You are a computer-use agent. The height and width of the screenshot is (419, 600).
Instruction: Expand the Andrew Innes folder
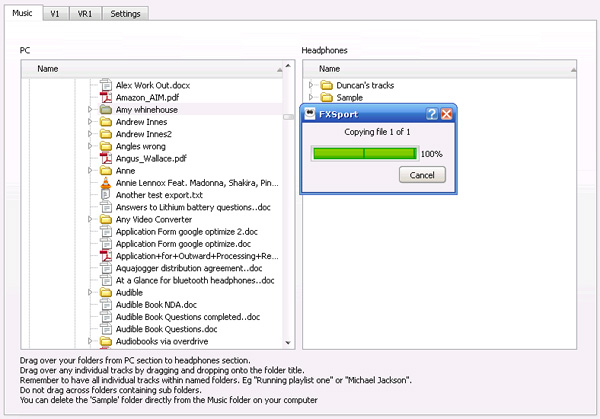coord(90,122)
